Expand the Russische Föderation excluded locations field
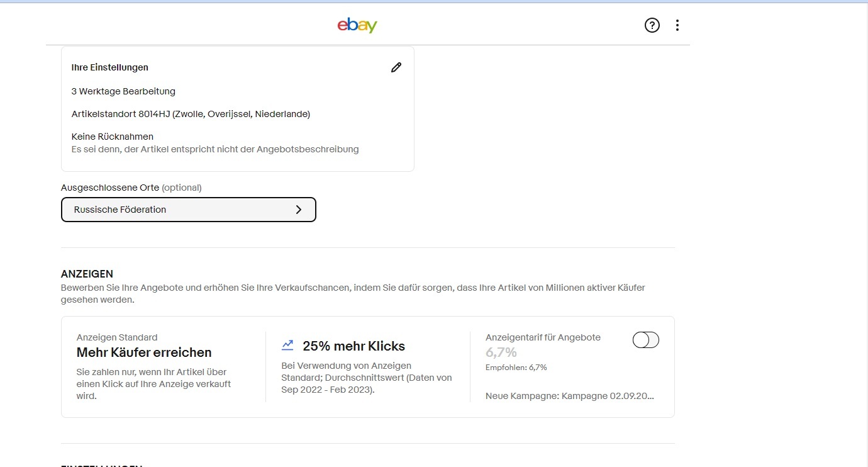Image resolution: width=868 pixels, height=467 pixels. (188, 210)
